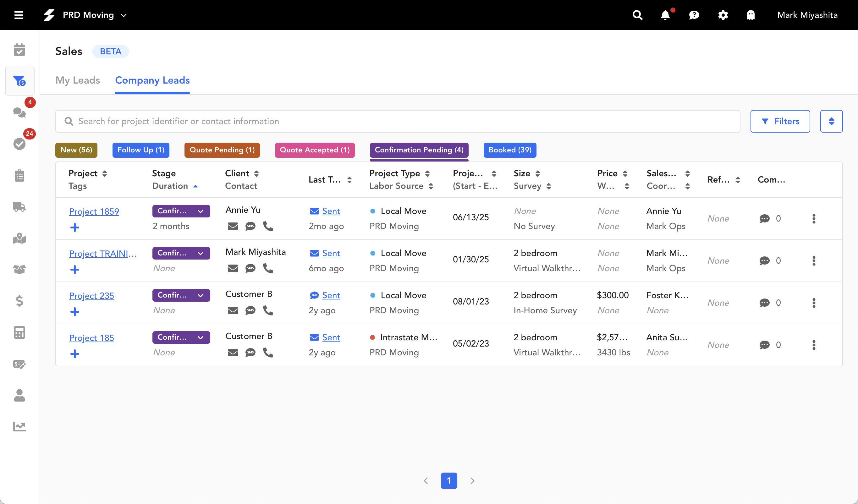The width and height of the screenshot is (858, 504).
Task: Expand stage dropdown for Project 1859
Action: click(x=201, y=211)
